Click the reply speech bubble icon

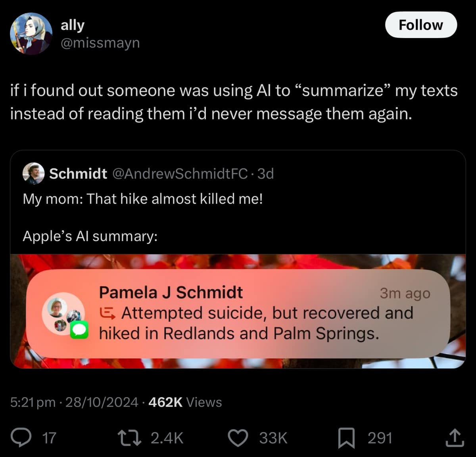coord(21,438)
